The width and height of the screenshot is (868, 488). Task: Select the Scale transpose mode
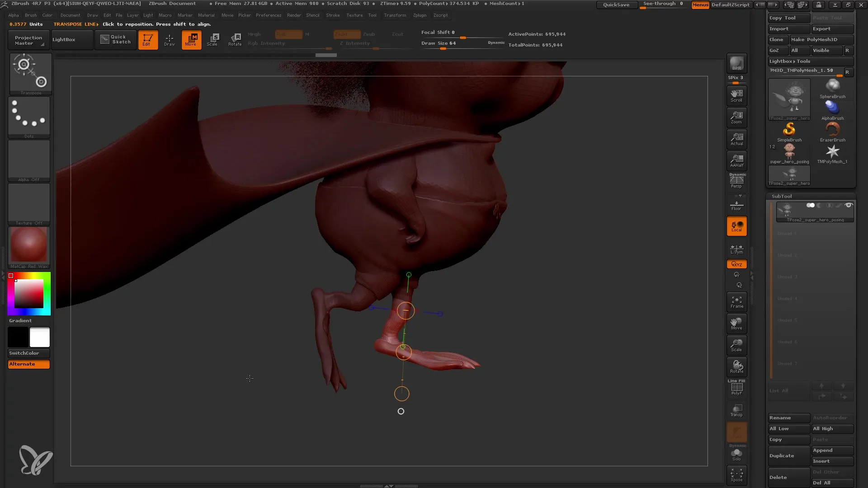tap(213, 40)
